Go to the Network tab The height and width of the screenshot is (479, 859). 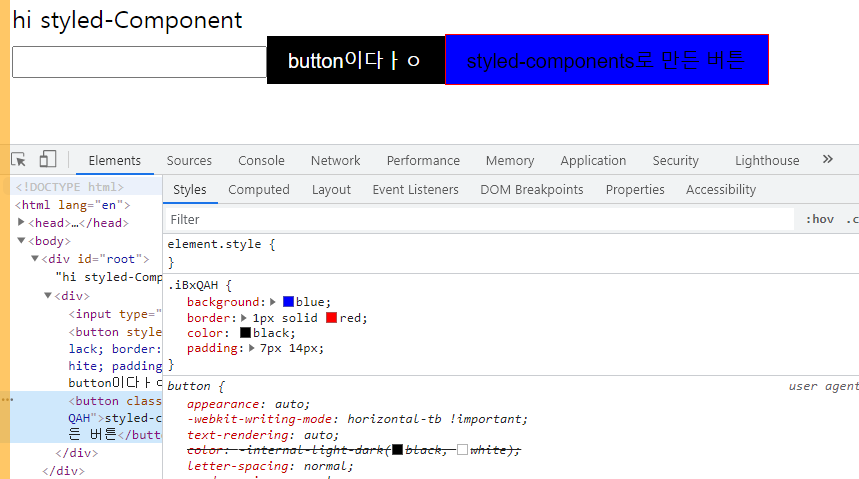335,161
